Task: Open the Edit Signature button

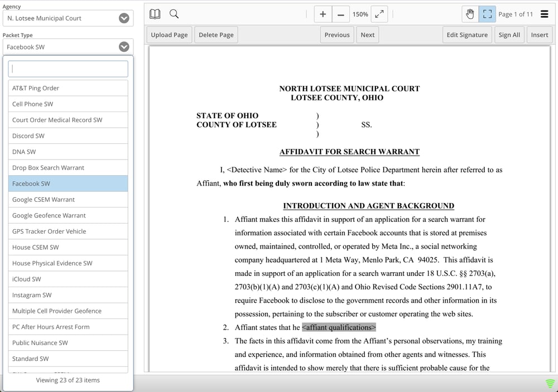Action: click(x=467, y=35)
